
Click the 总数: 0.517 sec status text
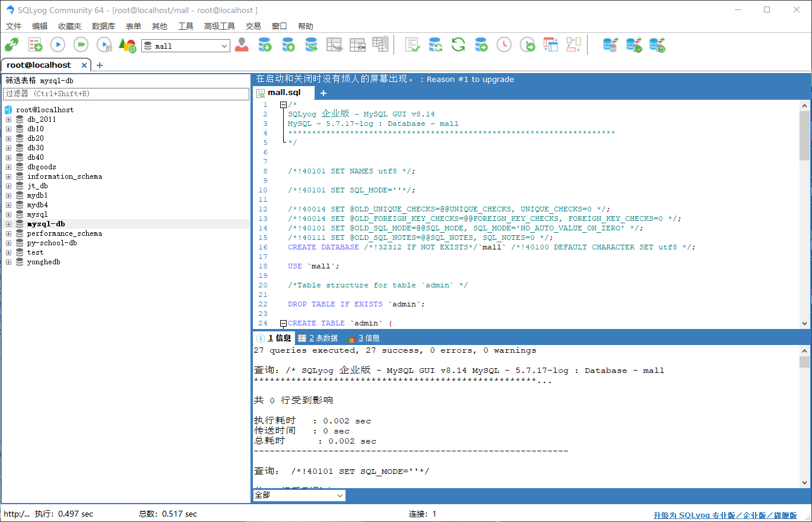click(168, 514)
